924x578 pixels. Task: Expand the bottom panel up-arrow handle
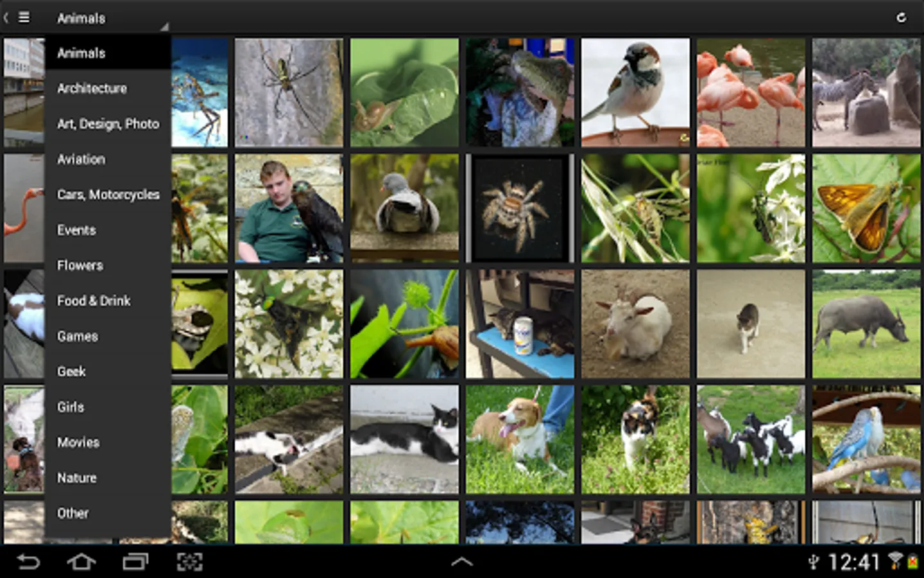pos(462,562)
